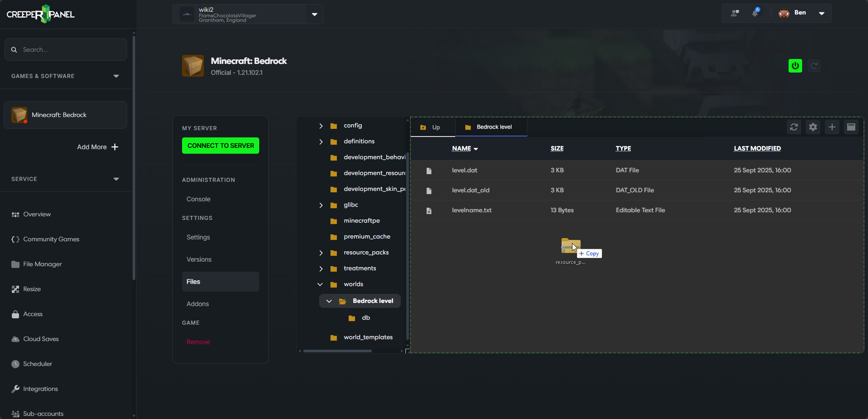Screen dimensions: 868x419
Task: Collapse the Games & Software section
Action: [116, 76]
